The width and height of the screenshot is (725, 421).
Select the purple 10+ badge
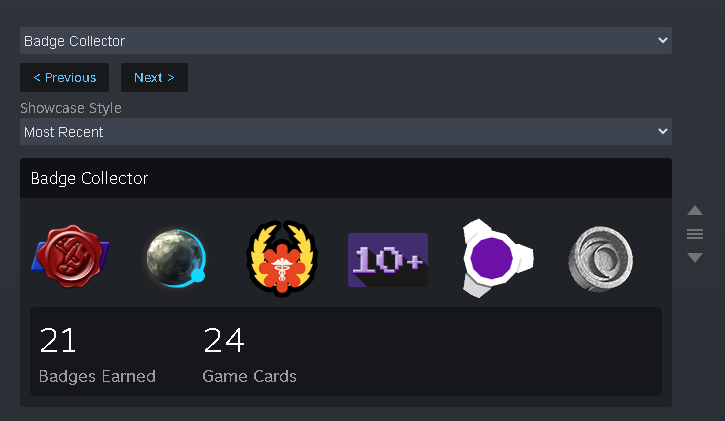click(x=388, y=260)
